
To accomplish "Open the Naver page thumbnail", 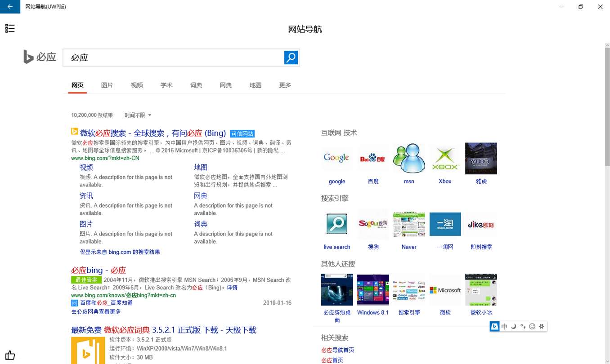I will 409,224.
